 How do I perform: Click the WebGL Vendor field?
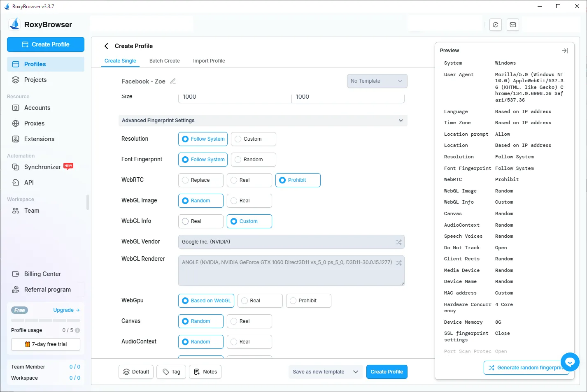click(x=291, y=242)
